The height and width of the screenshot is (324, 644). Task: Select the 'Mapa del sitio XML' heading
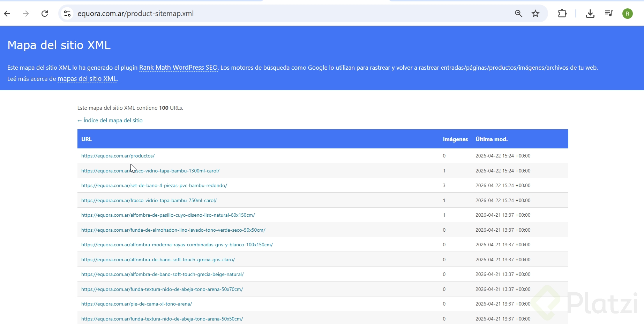click(59, 45)
